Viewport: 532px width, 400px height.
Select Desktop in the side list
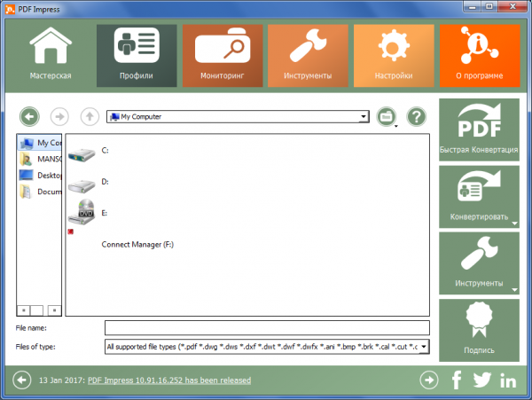point(40,176)
